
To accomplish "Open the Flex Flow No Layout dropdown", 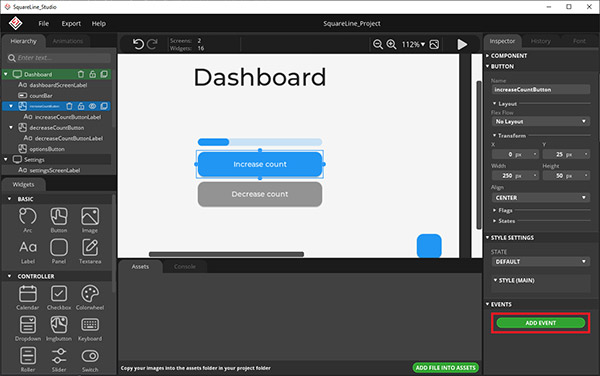I will [540, 122].
